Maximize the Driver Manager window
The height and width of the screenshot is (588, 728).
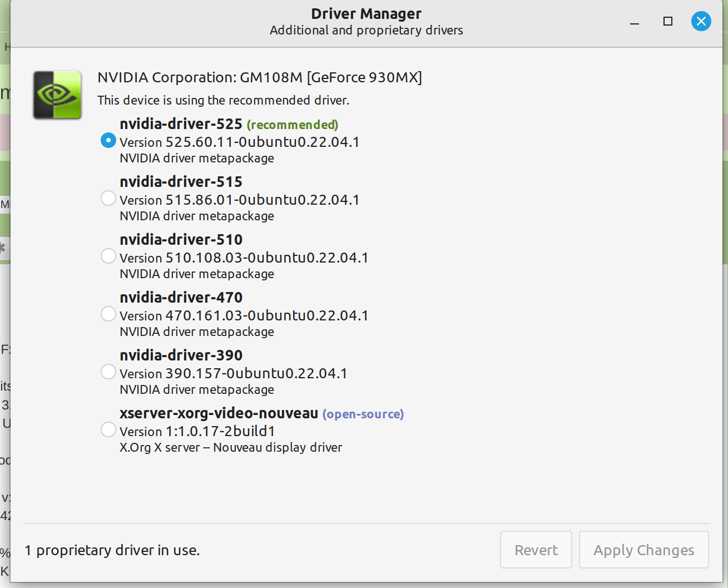[668, 21]
